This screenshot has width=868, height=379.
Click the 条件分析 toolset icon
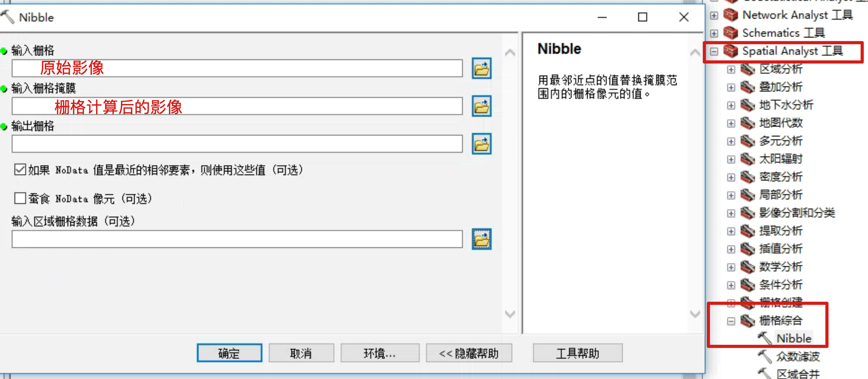(x=747, y=285)
